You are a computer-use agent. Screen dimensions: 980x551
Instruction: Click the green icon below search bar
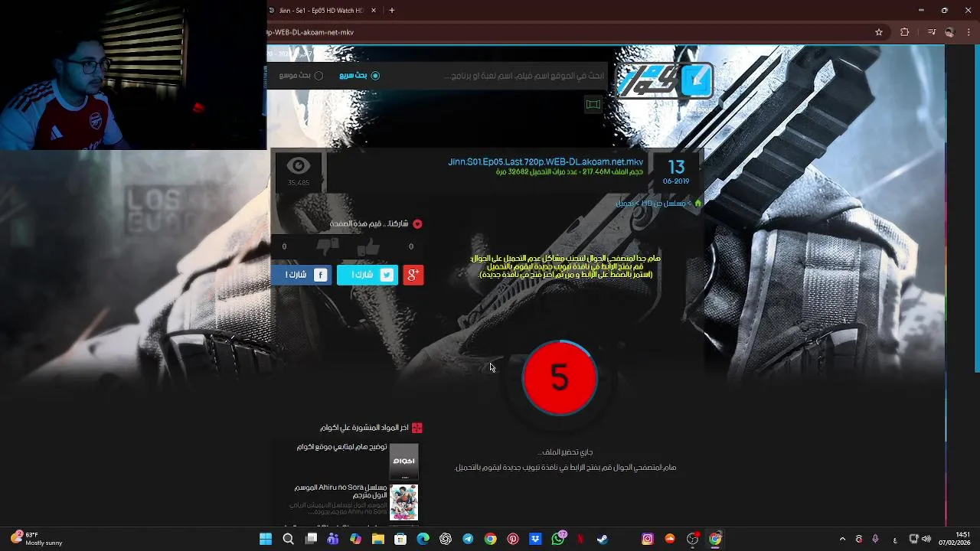point(593,104)
